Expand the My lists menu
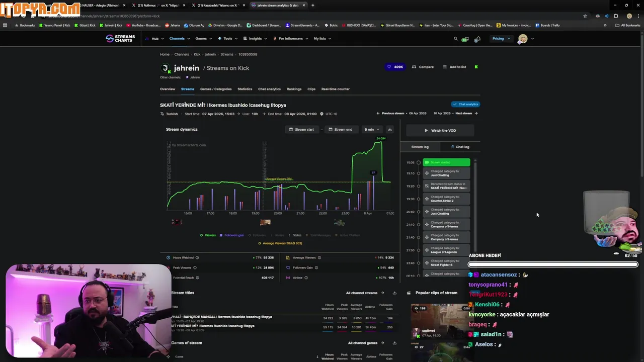The image size is (644, 362). pyautogui.click(x=322, y=39)
